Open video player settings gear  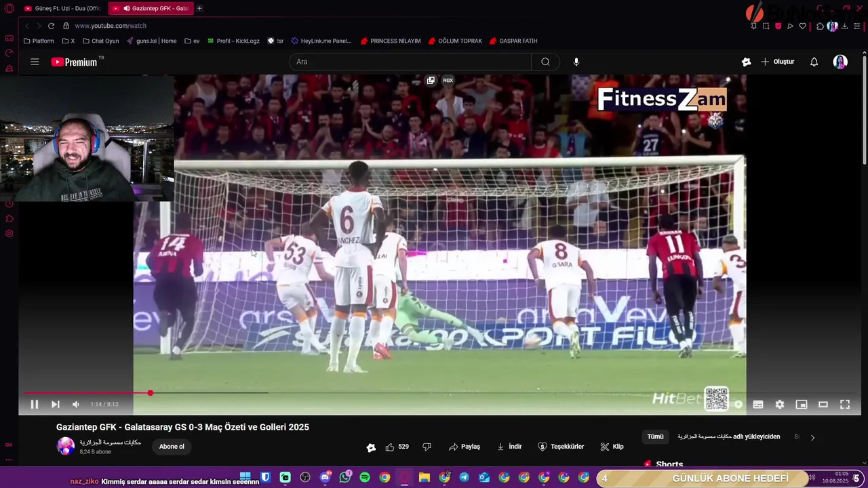(x=780, y=405)
